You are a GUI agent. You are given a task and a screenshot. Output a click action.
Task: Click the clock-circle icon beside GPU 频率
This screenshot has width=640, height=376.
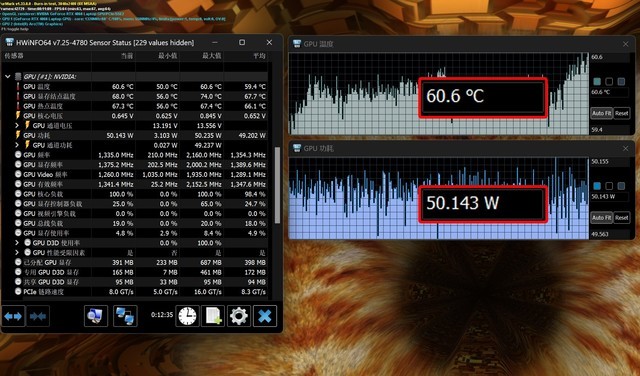[18, 155]
